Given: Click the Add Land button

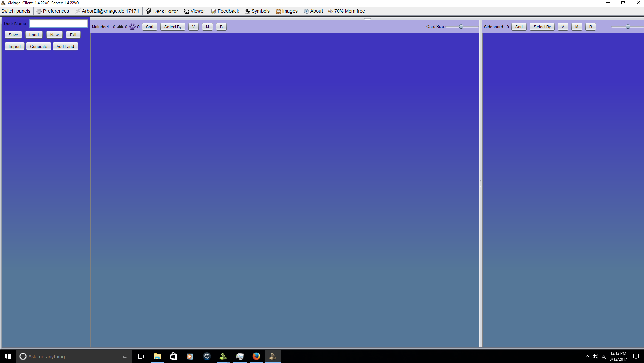Looking at the screenshot, I should pos(65,47).
